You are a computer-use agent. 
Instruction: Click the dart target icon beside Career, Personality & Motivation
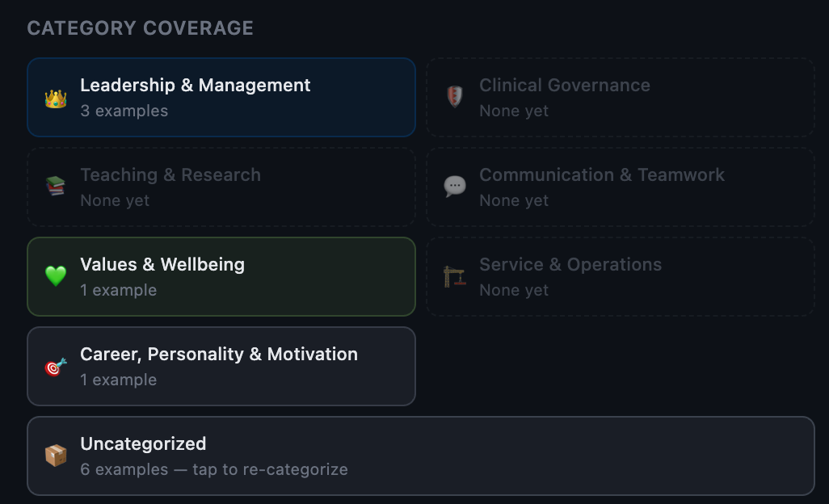tap(55, 364)
